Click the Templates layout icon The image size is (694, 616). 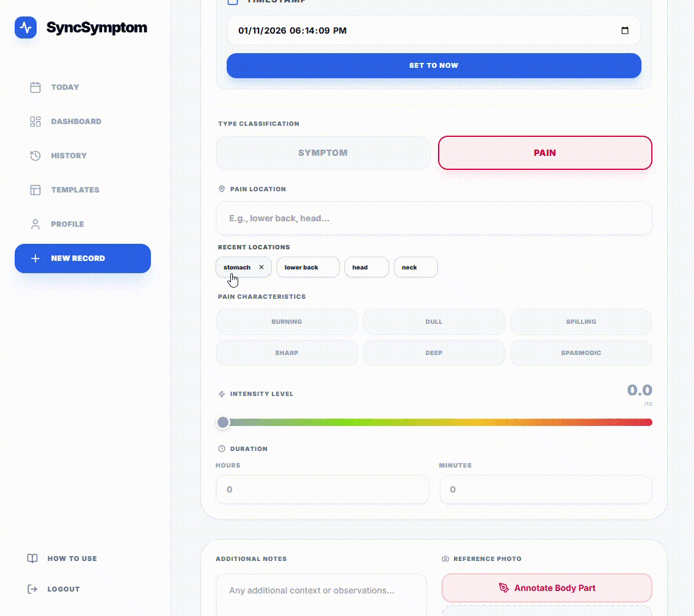coord(35,190)
